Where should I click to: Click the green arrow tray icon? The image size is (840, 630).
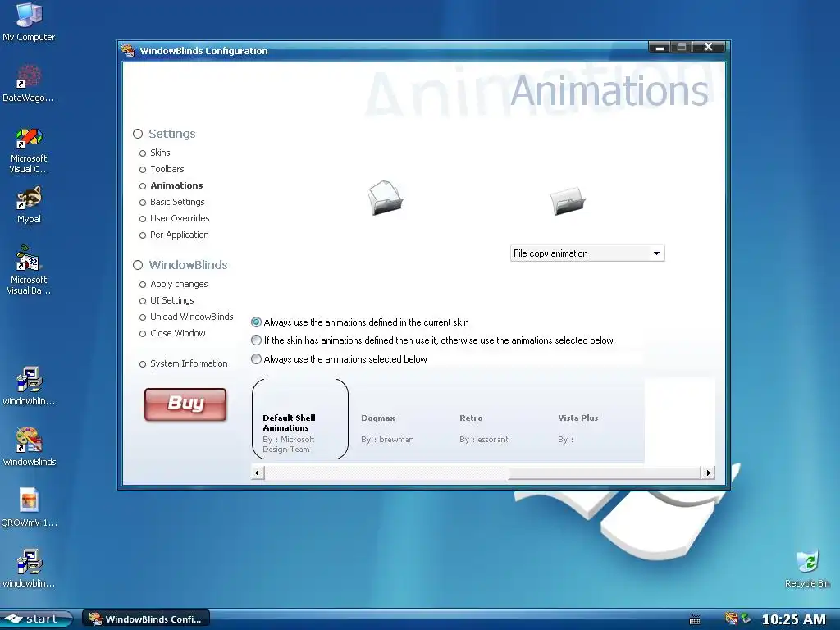click(746, 619)
